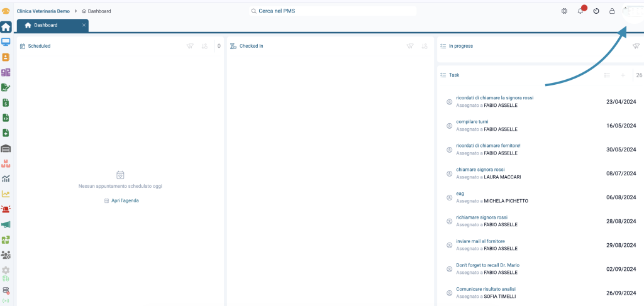This screenshot has width=644, height=306.
Task: Click the Cerca nel PMS search field
Action: pos(333,11)
